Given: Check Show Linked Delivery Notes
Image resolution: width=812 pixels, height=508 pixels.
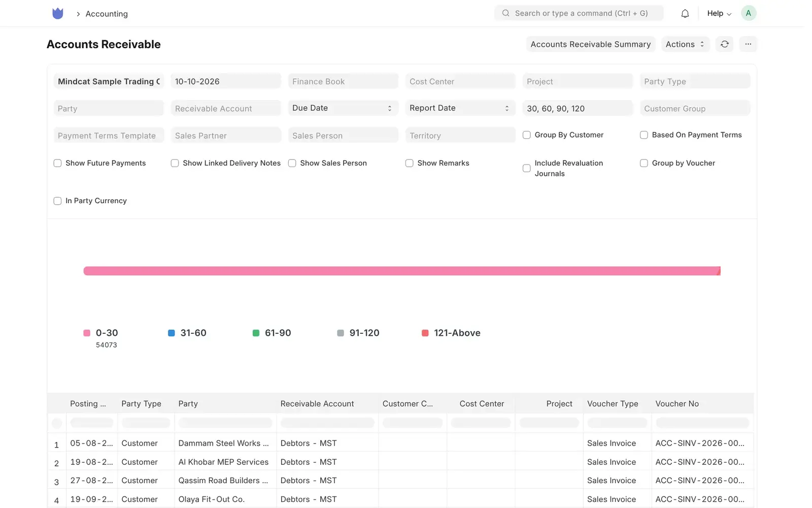Looking at the screenshot, I should (175, 163).
